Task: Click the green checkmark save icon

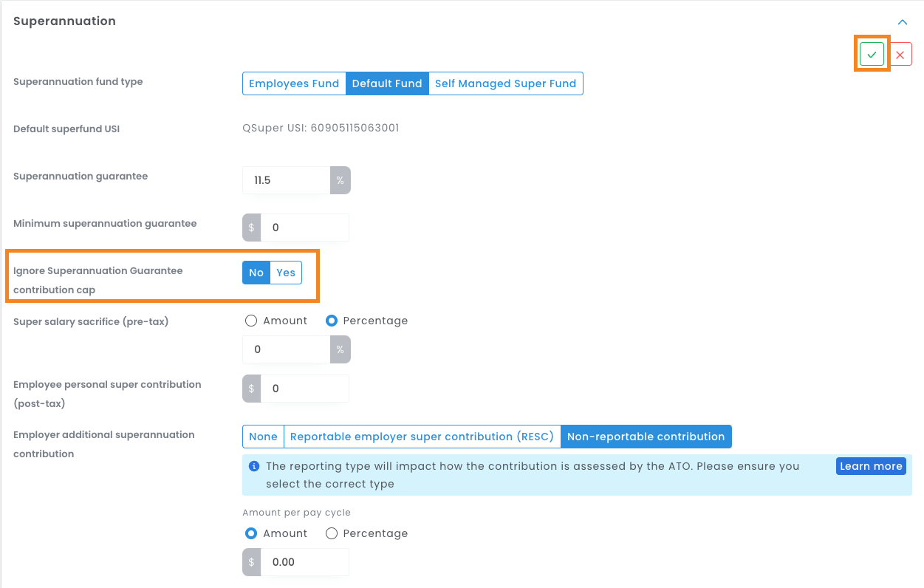Action: click(872, 55)
